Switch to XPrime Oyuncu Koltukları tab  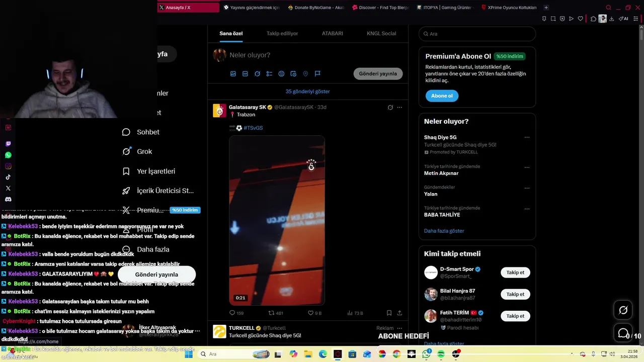(509, 8)
